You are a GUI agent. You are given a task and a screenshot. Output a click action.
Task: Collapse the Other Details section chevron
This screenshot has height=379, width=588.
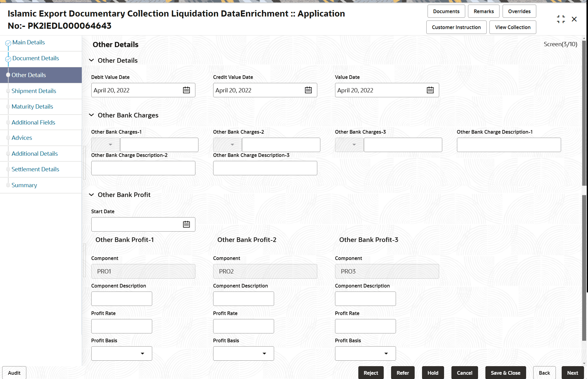(x=91, y=61)
